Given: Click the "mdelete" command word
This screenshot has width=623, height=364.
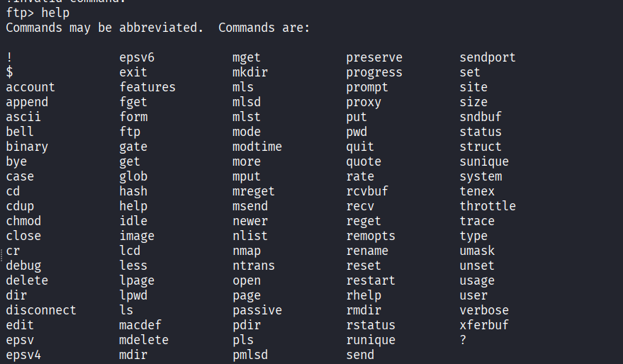Looking at the screenshot, I should click(x=143, y=340).
